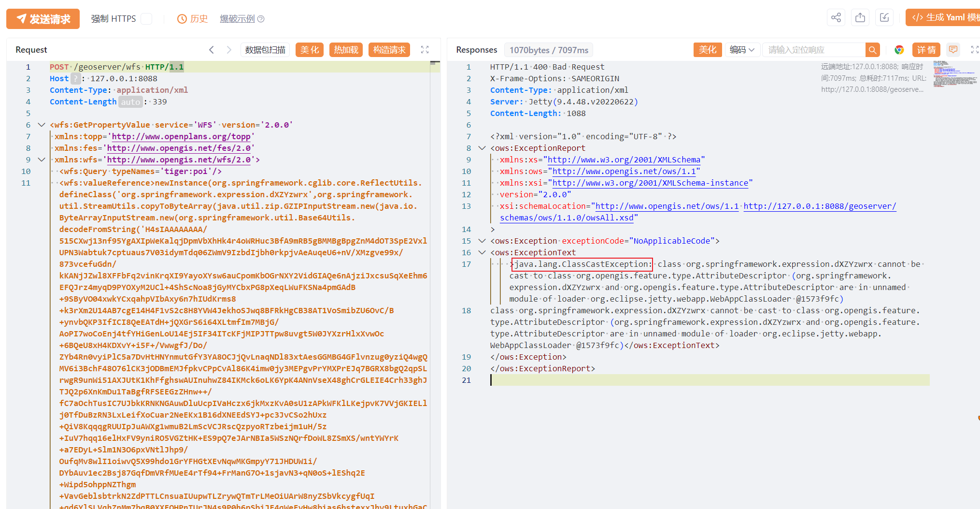980x509 pixels.
Task: Click the share icon in top toolbar
Action: tap(836, 18)
